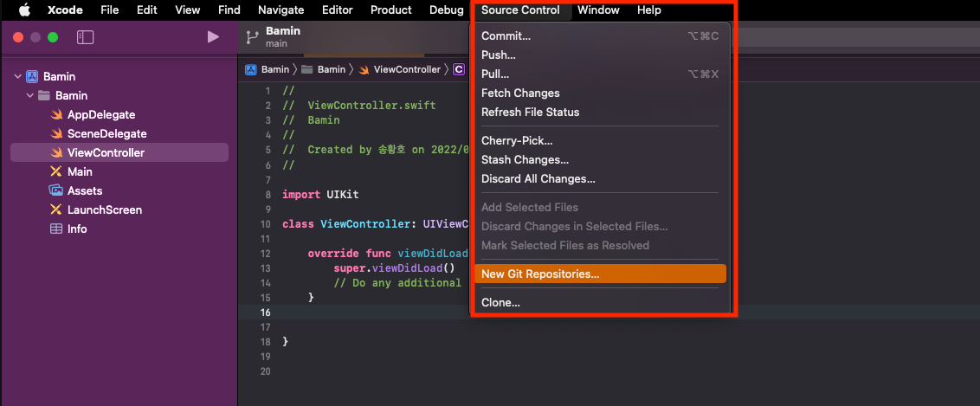Open the Bamin main branch selector

[282, 37]
